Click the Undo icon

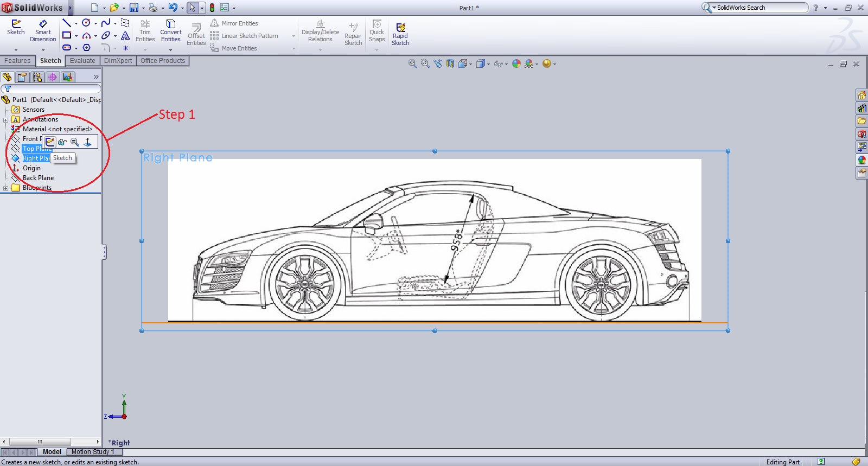click(173, 8)
